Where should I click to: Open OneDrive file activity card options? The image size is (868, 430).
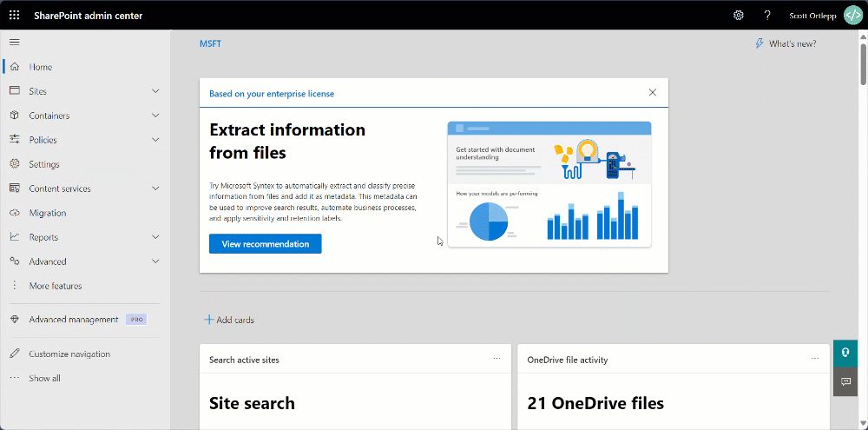(x=815, y=359)
